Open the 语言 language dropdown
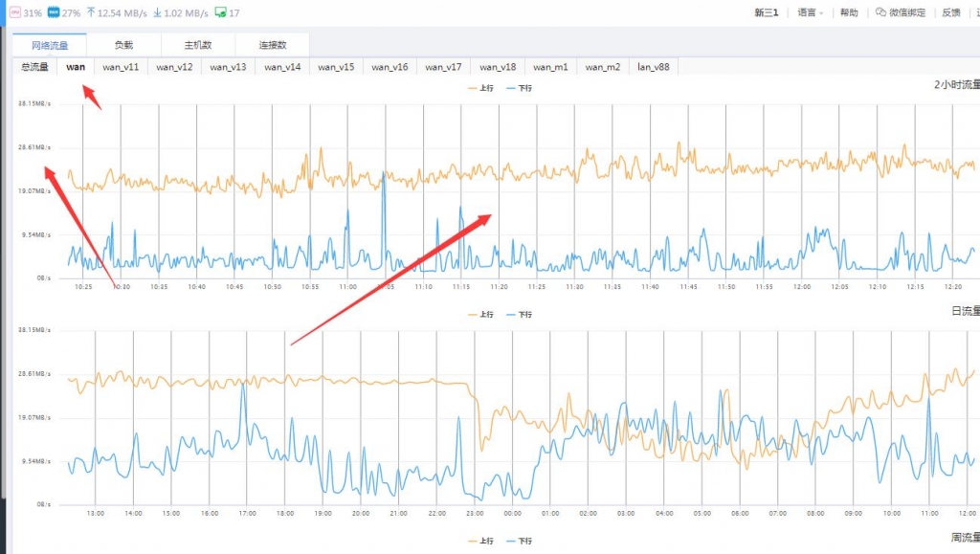The image size is (980, 554). coord(810,12)
